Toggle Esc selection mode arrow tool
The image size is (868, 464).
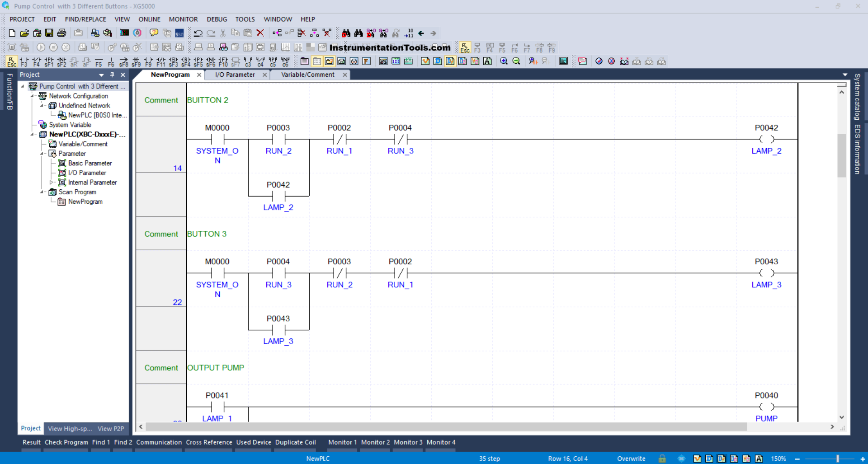pos(12,61)
